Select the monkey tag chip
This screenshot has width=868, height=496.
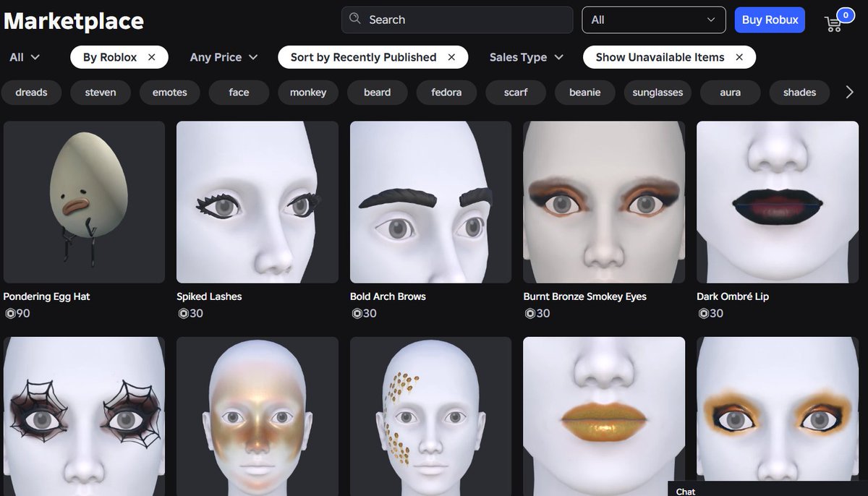point(308,93)
